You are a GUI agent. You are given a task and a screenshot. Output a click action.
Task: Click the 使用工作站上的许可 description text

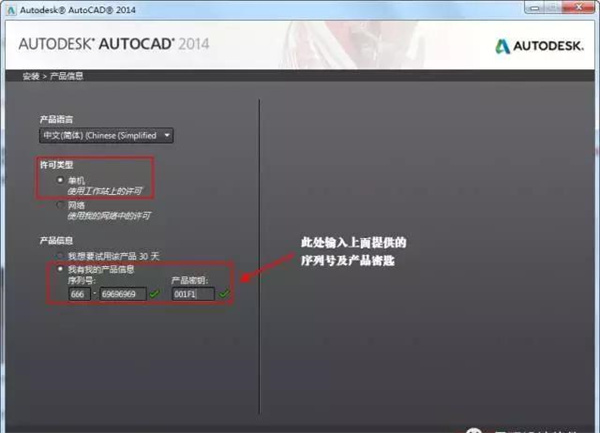pos(105,191)
